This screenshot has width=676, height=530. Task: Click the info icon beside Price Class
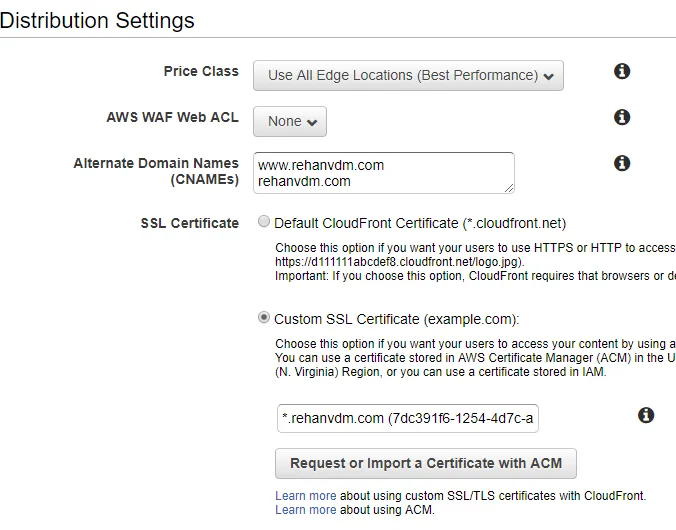pos(622,71)
